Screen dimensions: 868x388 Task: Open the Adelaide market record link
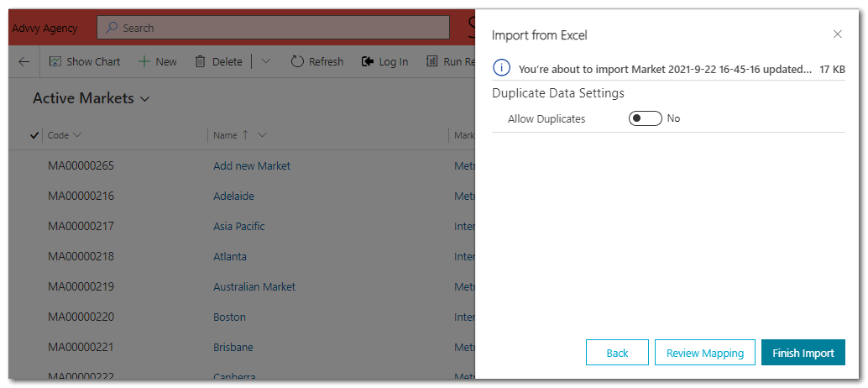coord(233,196)
